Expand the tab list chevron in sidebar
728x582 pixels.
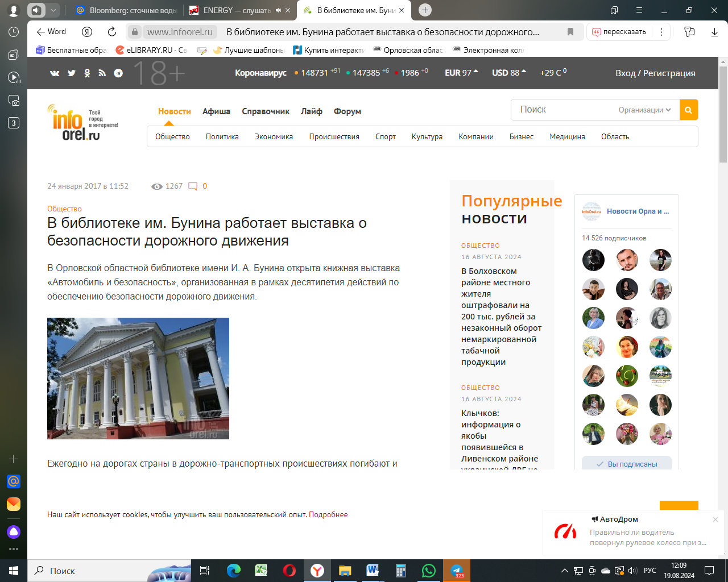click(x=53, y=10)
